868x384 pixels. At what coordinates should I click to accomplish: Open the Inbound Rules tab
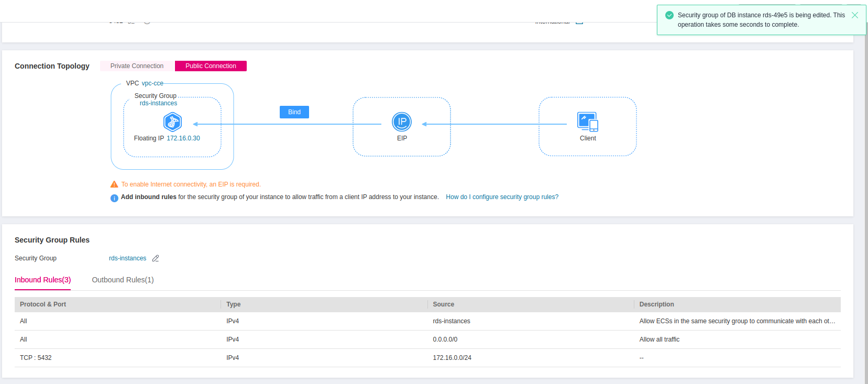coord(42,280)
